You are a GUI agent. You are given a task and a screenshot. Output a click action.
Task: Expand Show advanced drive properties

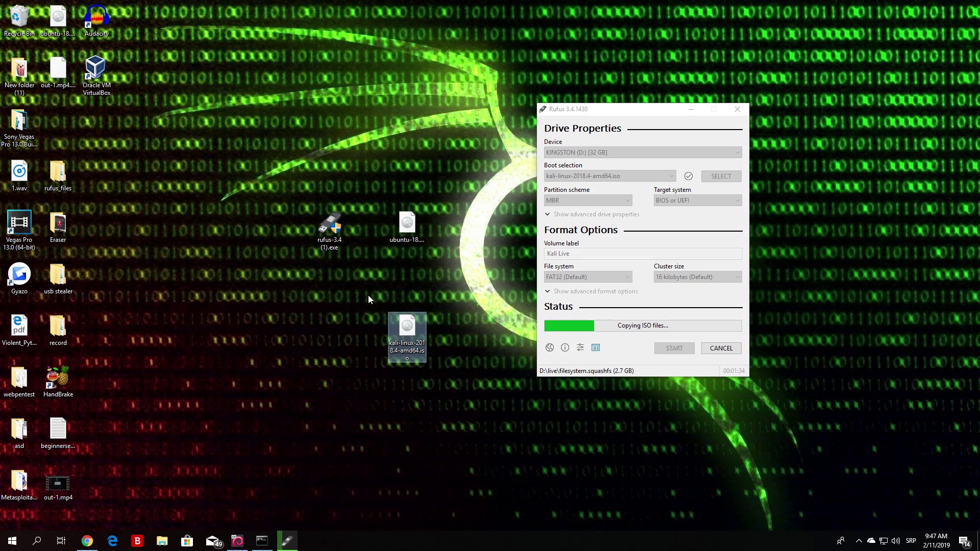pos(592,214)
